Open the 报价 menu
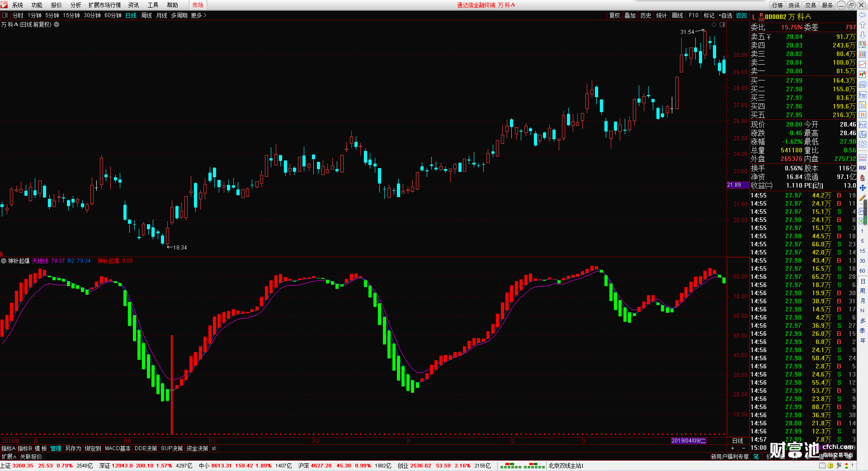 tap(57, 5)
